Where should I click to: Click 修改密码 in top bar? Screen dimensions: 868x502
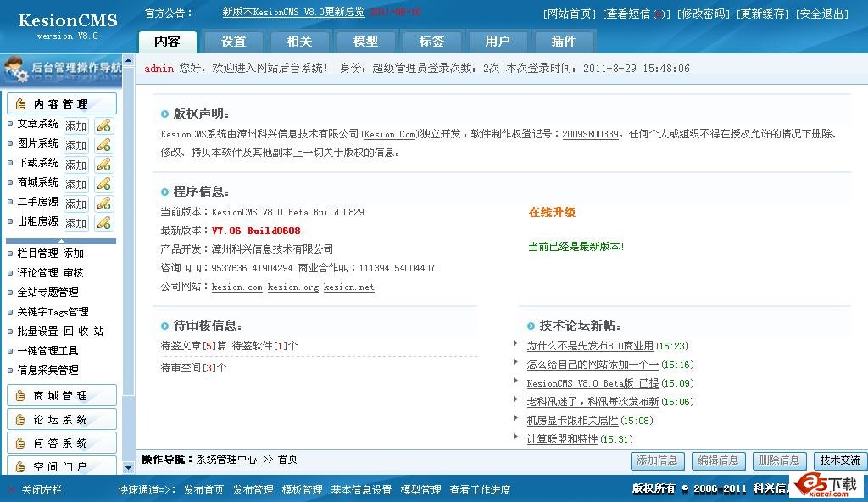coord(703,14)
